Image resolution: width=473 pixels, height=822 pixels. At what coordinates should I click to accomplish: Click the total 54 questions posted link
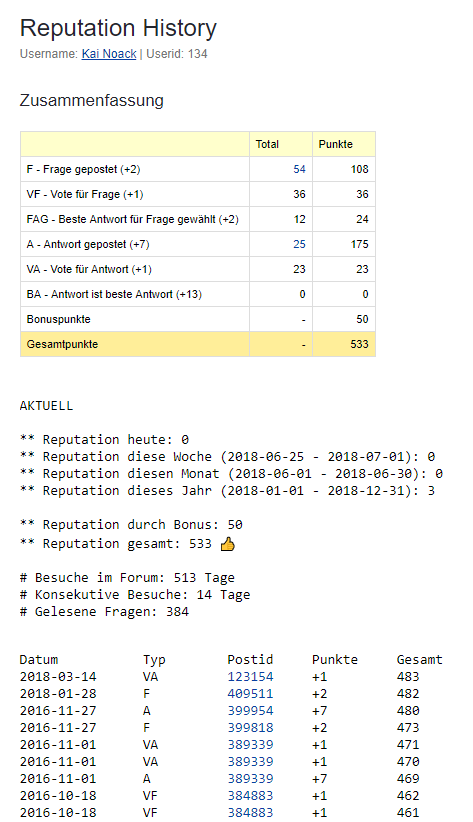tap(299, 169)
